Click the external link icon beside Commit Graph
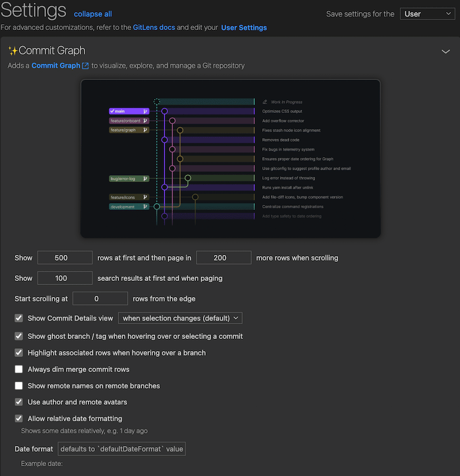460x476 pixels. point(86,66)
